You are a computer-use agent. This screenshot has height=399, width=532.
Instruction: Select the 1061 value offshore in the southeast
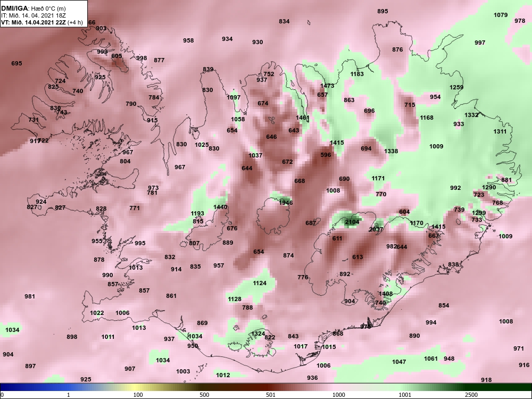pos(431,359)
